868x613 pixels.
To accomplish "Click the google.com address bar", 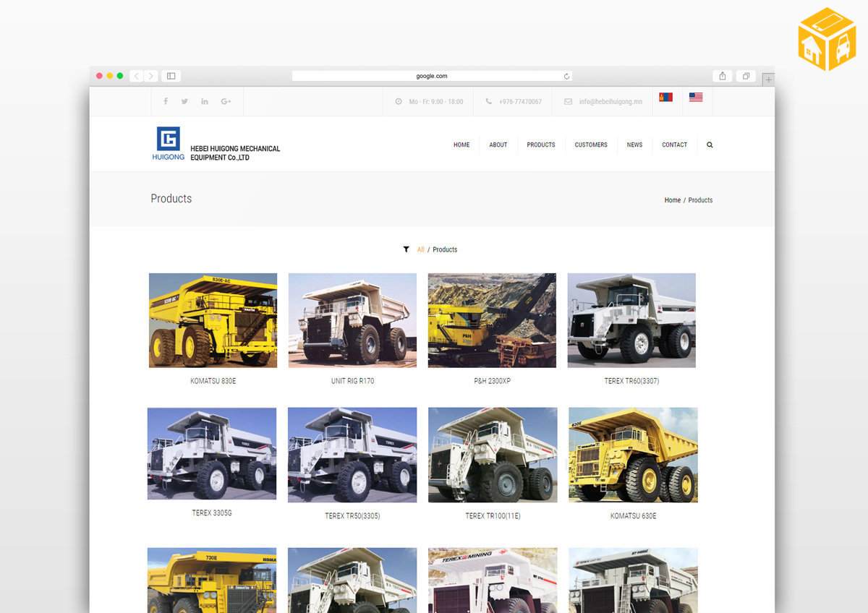I will coord(432,76).
